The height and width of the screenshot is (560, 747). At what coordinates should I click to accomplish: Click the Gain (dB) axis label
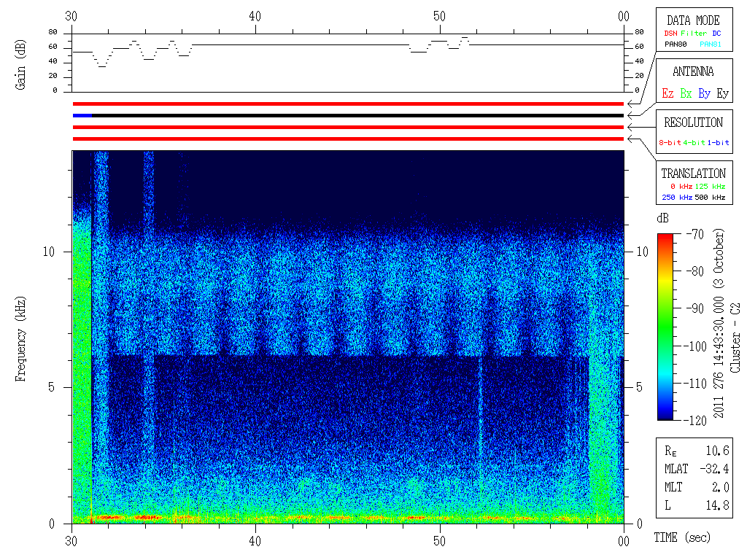tap(20, 64)
